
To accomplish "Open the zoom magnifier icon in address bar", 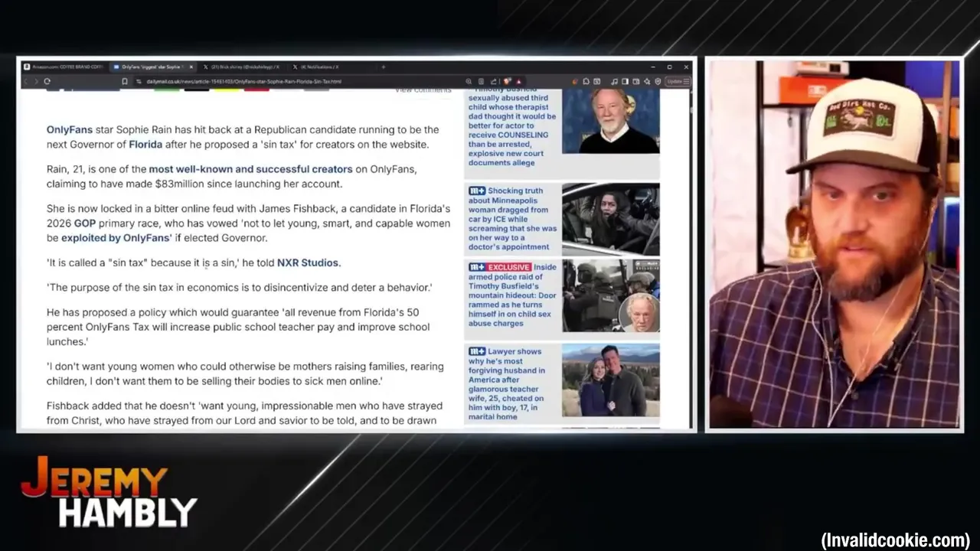I will tap(469, 81).
